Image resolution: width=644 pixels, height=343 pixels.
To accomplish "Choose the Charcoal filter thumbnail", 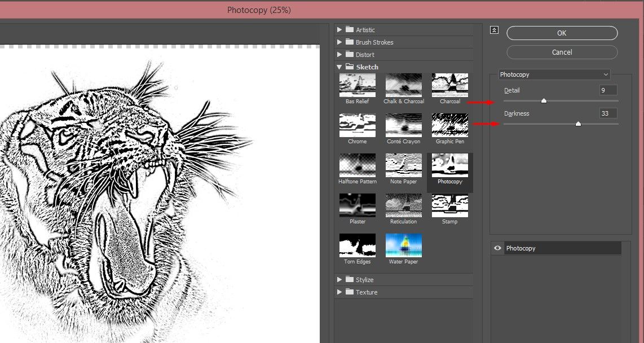I will pos(450,85).
